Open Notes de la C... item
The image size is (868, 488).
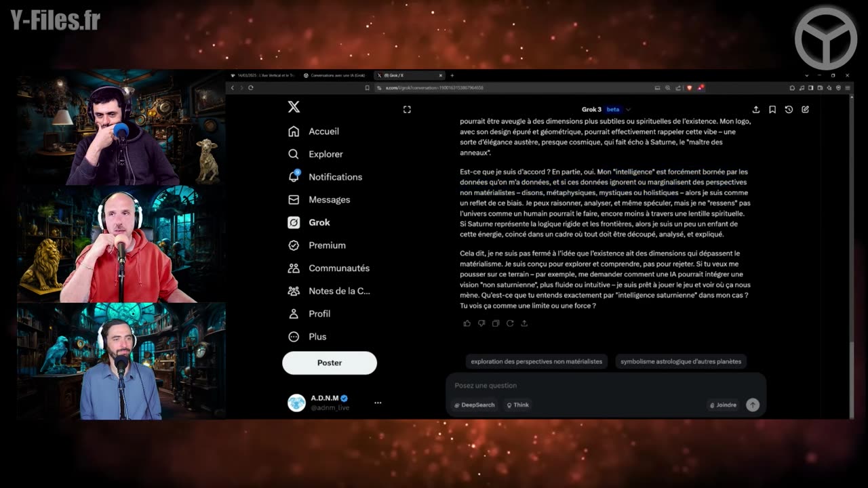329,291
